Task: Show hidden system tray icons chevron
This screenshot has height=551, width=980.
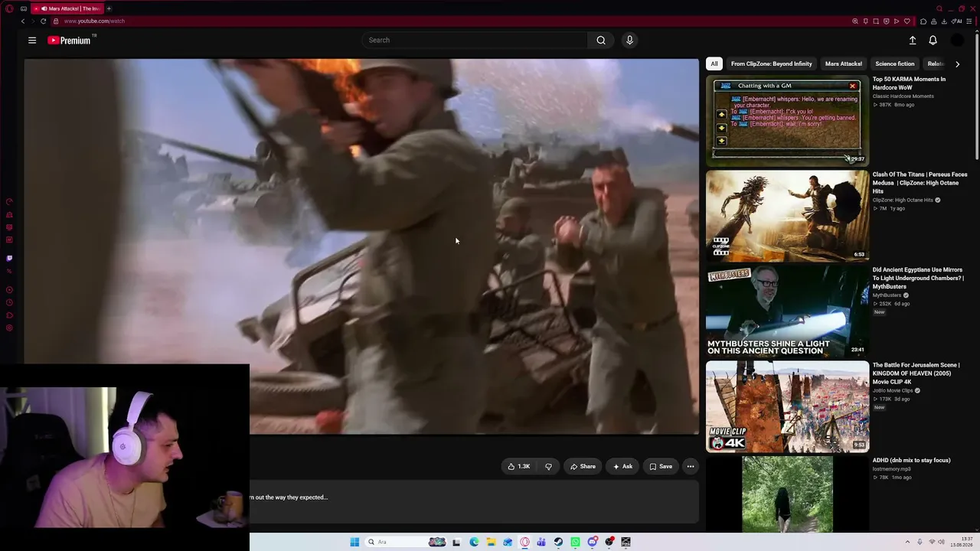Action: (908, 542)
